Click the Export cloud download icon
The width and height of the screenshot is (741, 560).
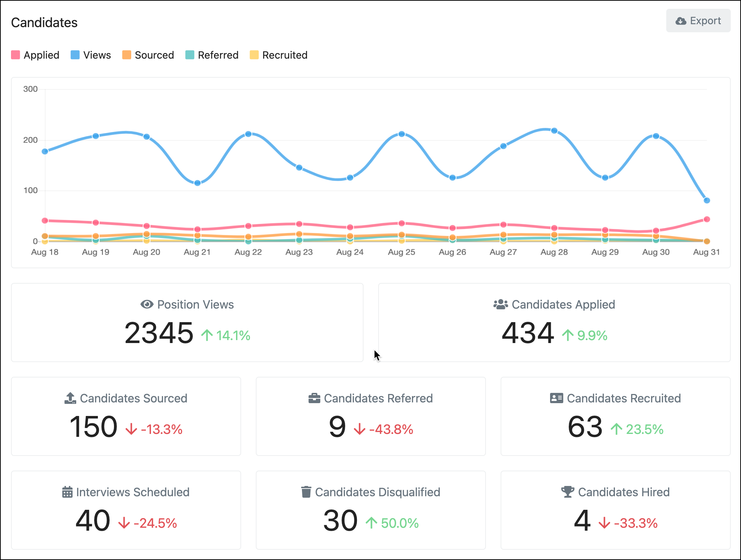[681, 21]
